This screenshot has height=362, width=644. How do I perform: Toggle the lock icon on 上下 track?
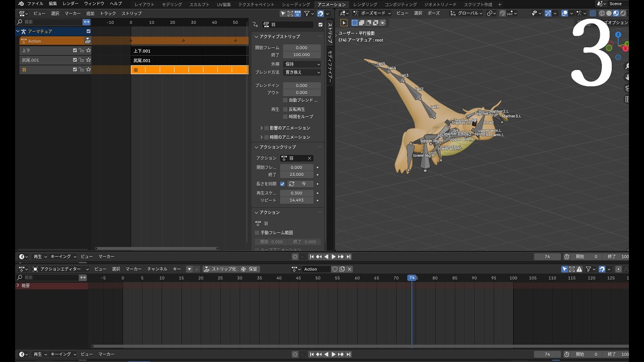pyautogui.click(x=82, y=50)
